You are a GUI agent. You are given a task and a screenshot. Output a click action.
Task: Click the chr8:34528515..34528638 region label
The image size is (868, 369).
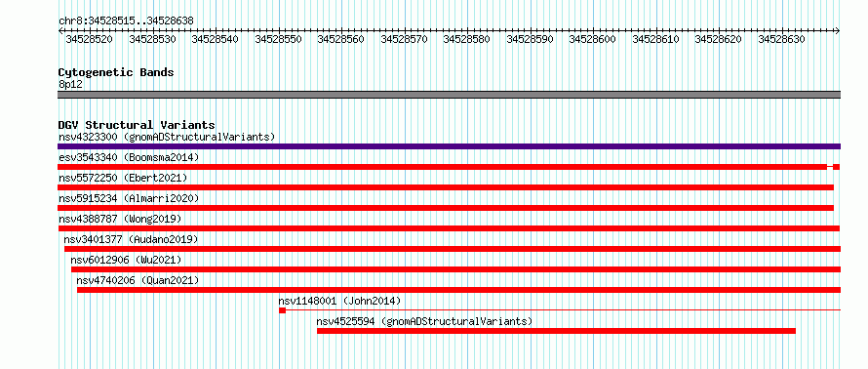[126, 21]
